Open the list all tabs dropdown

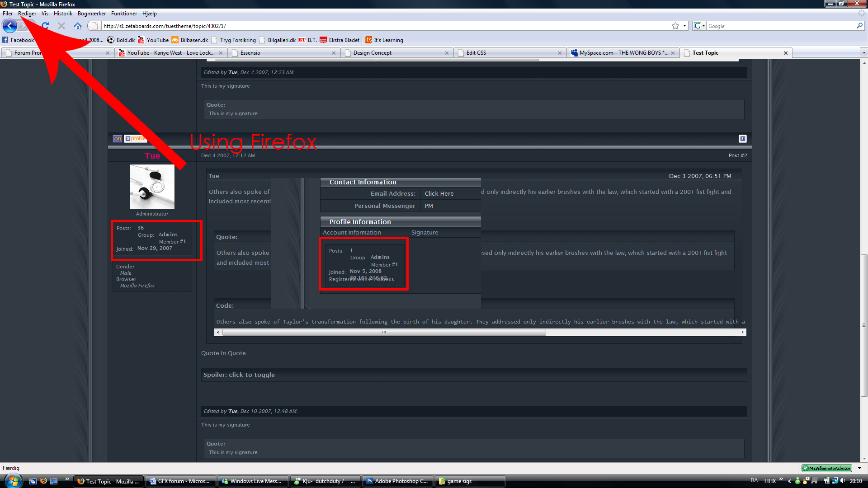[x=863, y=53]
